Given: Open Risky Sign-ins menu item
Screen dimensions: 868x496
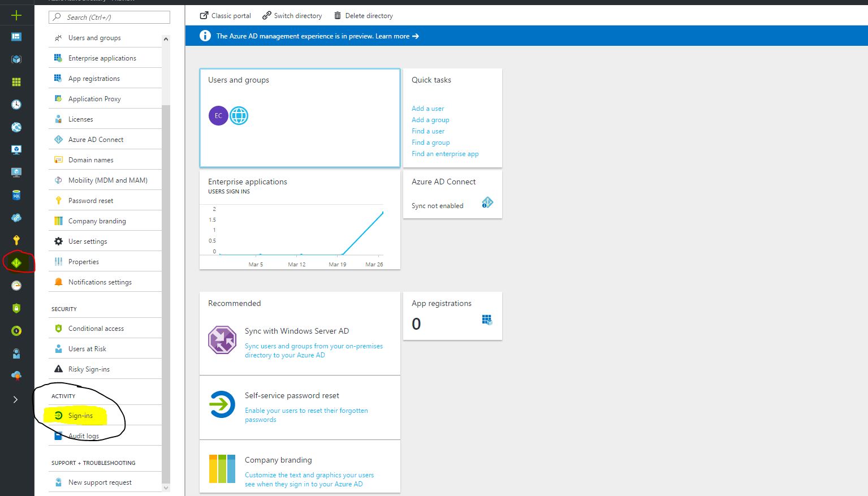Looking at the screenshot, I should [x=105, y=369].
